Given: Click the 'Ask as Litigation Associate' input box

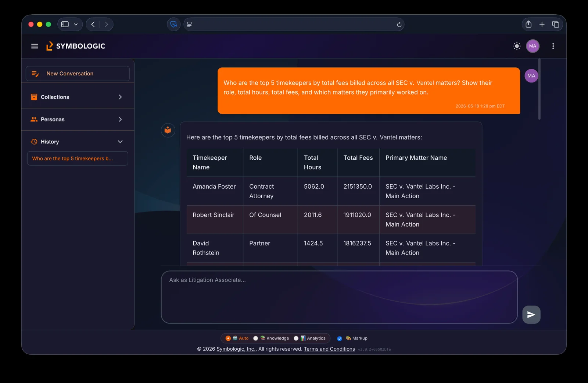Looking at the screenshot, I should click(339, 297).
